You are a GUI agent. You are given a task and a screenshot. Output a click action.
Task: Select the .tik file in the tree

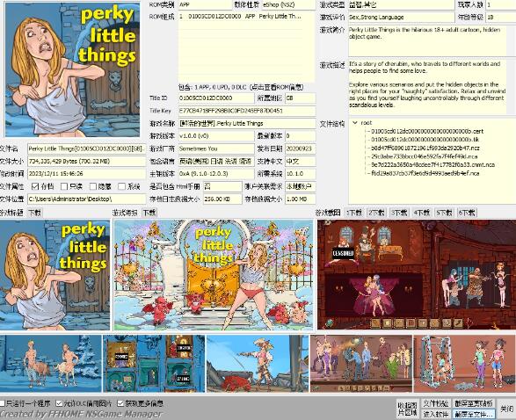pos(425,140)
